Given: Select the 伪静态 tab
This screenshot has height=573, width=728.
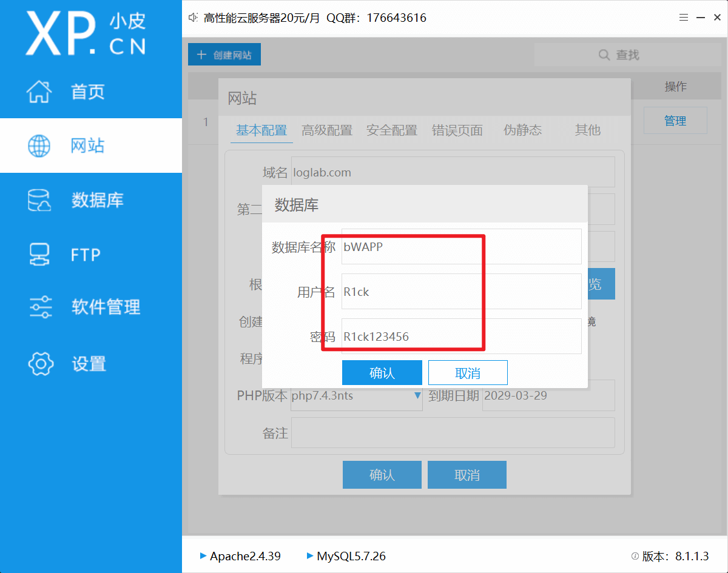Looking at the screenshot, I should (522, 130).
